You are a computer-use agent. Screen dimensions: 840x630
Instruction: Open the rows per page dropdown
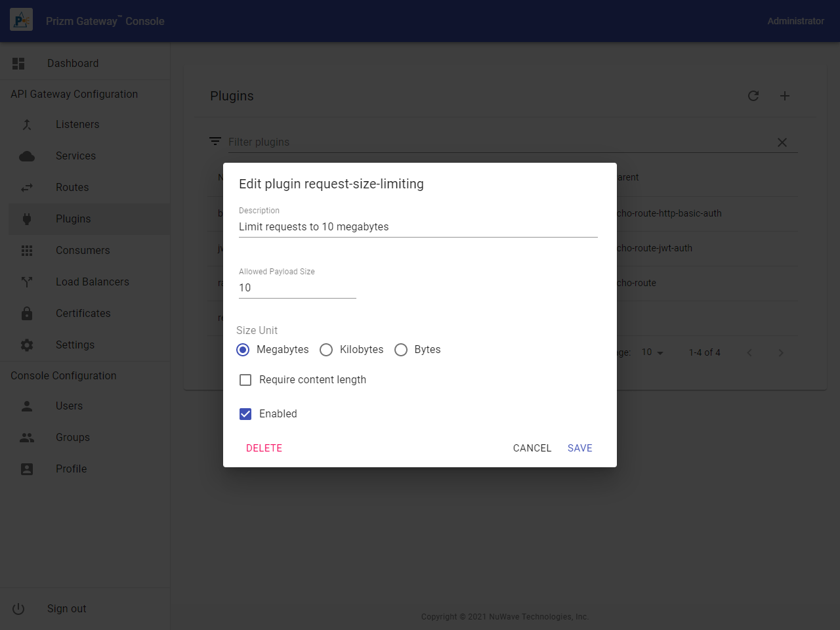tap(652, 352)
